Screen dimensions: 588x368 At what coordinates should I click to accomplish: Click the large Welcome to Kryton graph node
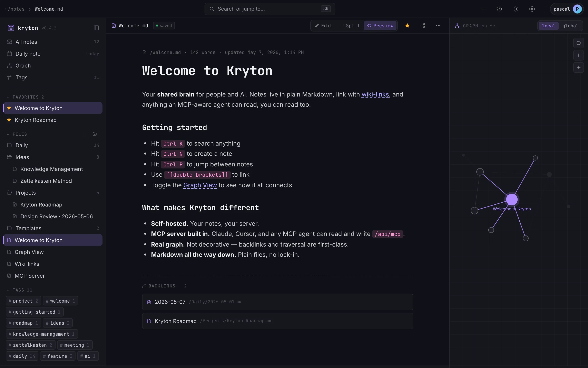coord(512,199)
